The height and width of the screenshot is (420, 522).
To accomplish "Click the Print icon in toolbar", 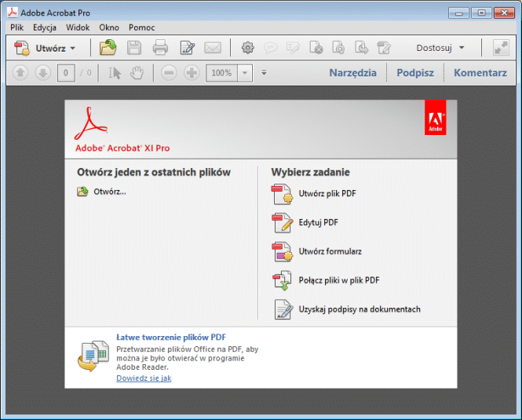I will [160, 48].
